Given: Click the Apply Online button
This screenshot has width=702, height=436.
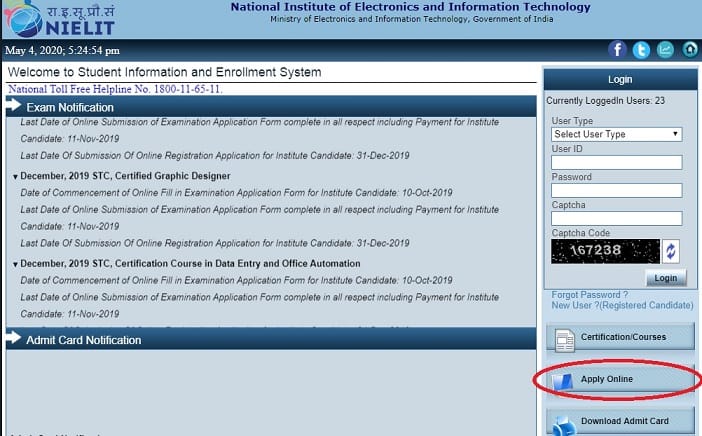Looking at the screenshot, I should (x=606, y=380).
